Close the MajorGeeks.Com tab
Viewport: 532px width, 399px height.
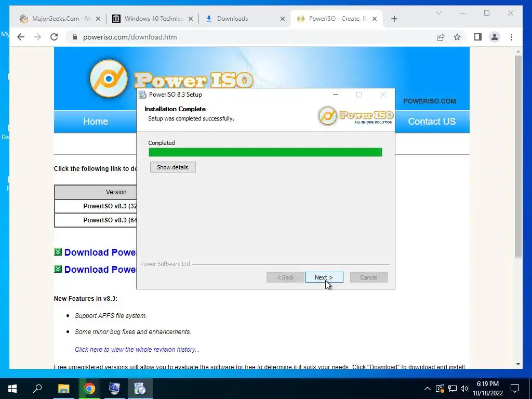98,19
